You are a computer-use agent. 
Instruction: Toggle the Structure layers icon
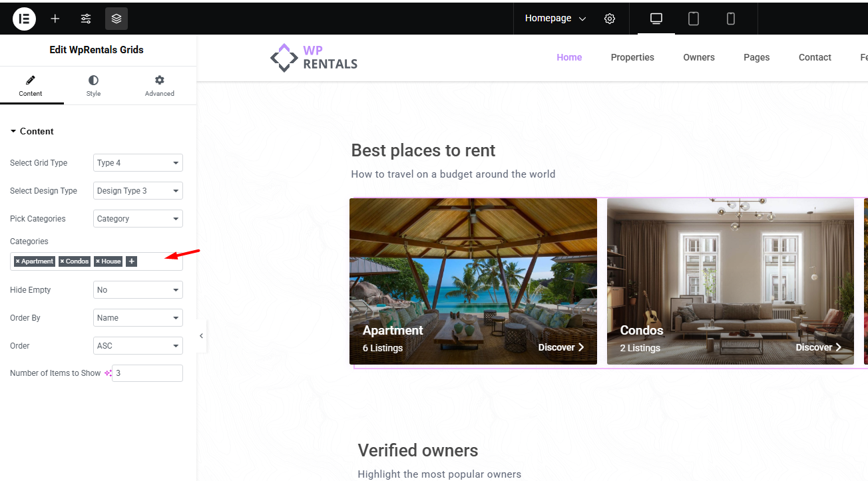coord(116,19)
